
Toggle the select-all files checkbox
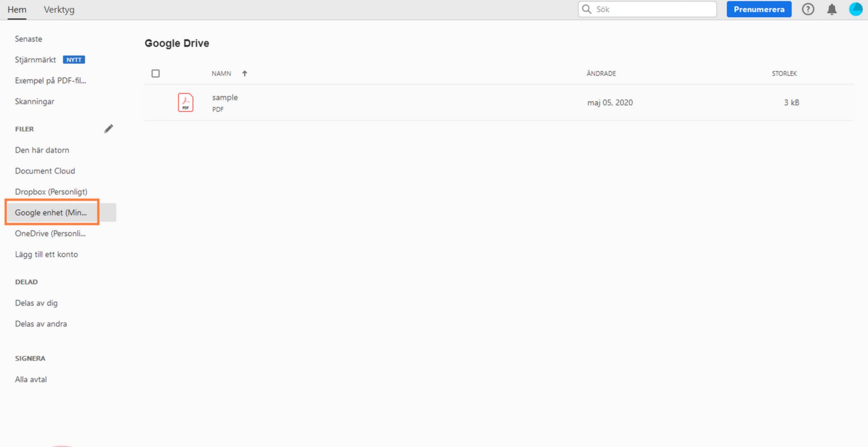[x=156, y=73]
